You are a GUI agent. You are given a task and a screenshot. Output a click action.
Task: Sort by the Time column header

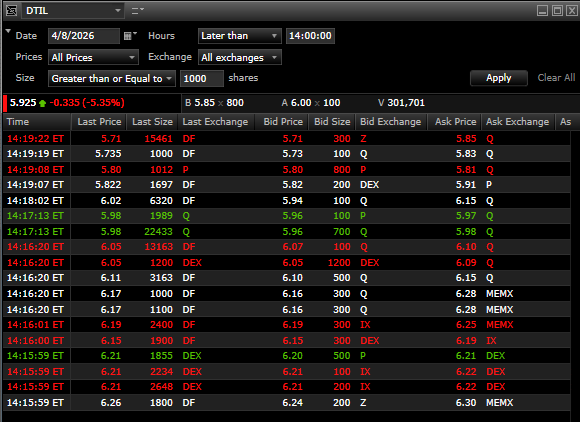[37, 122]
